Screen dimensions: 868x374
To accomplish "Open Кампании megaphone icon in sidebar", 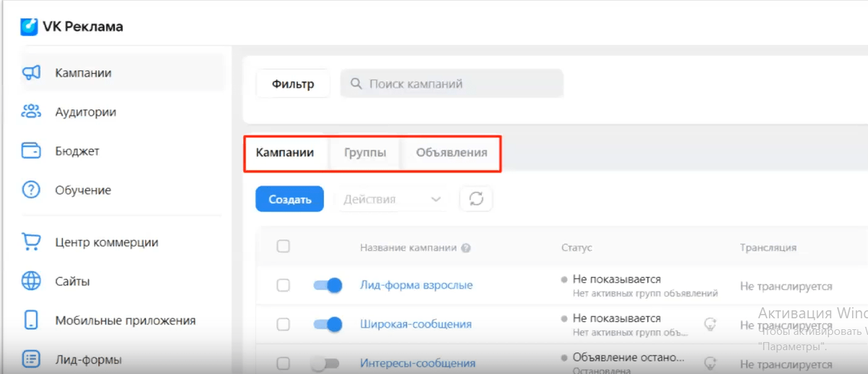I will [x=30, y=73].
